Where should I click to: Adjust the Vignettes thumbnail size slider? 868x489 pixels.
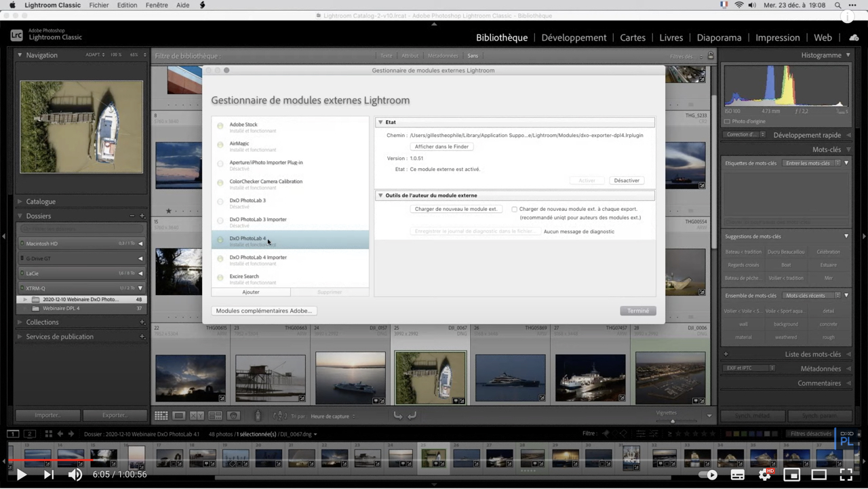(x=673, y=420)
